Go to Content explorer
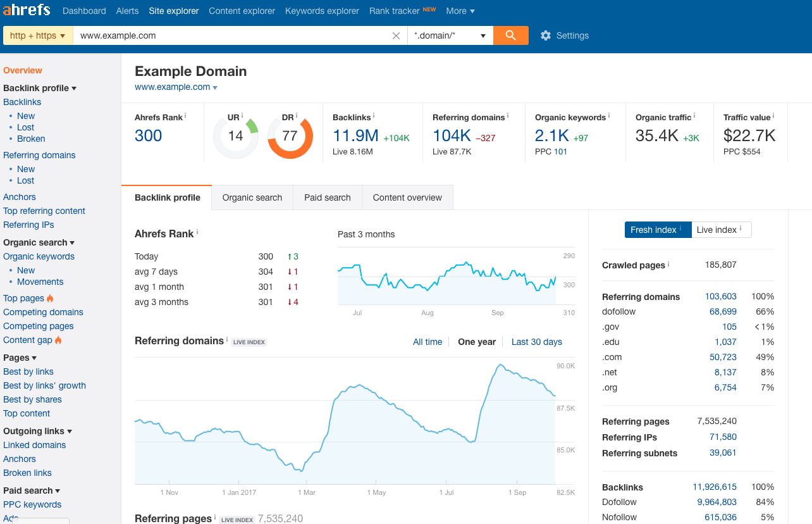 pyautogui.click(x=242, y=11)
